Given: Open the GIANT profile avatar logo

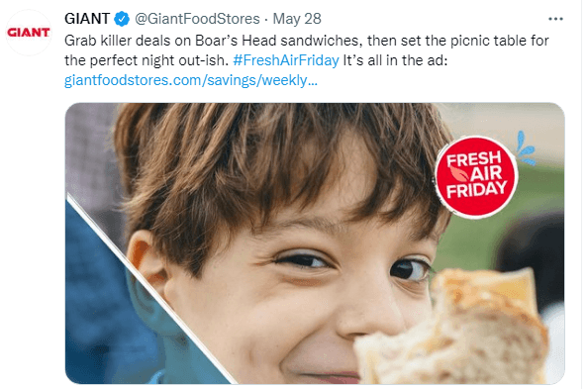Looking at the screenshot, I should (29, 33).
